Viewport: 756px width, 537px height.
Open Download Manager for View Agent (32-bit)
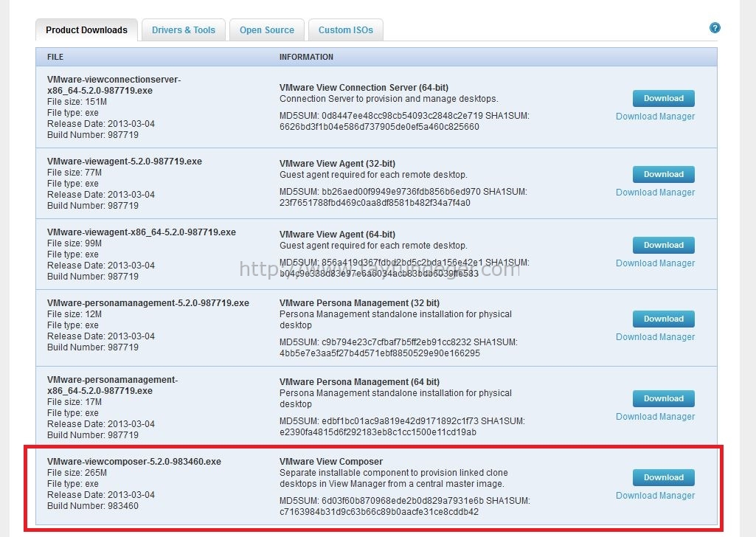coord(655,193)
